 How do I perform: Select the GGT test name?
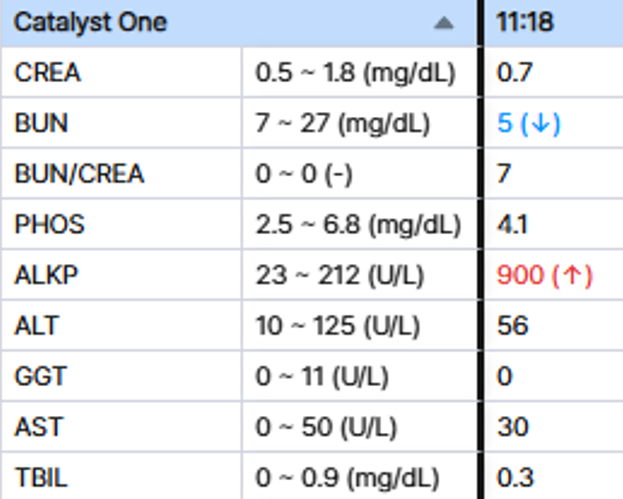[40, 376]
